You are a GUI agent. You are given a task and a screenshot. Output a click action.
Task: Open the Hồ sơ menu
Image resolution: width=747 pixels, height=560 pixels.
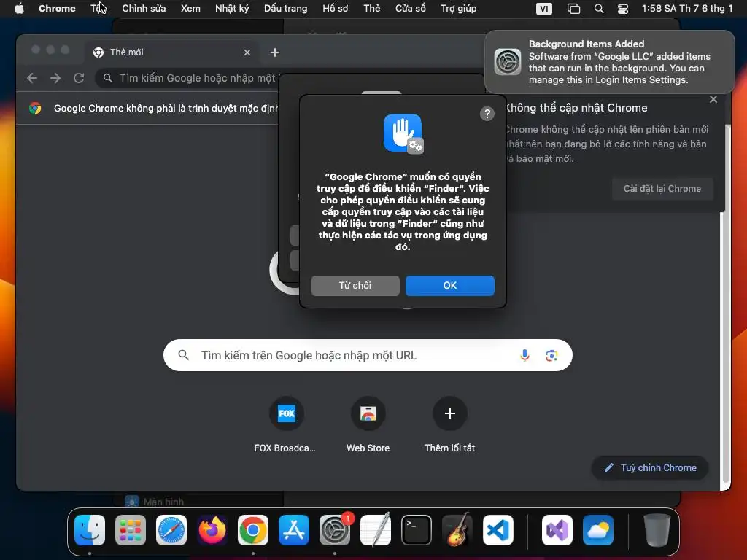pyautogui.click(x=336, y=8)
